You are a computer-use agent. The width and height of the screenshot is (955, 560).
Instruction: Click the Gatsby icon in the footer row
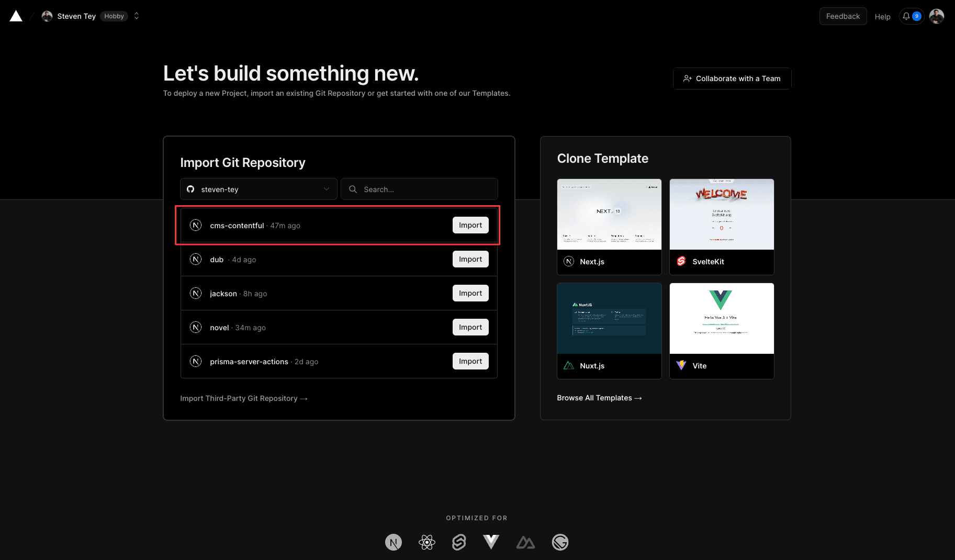560,542
